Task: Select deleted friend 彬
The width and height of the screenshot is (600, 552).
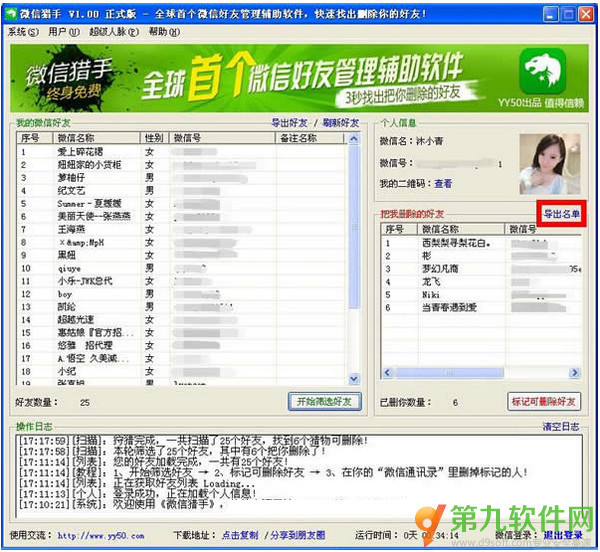Action: pos(481,256)
